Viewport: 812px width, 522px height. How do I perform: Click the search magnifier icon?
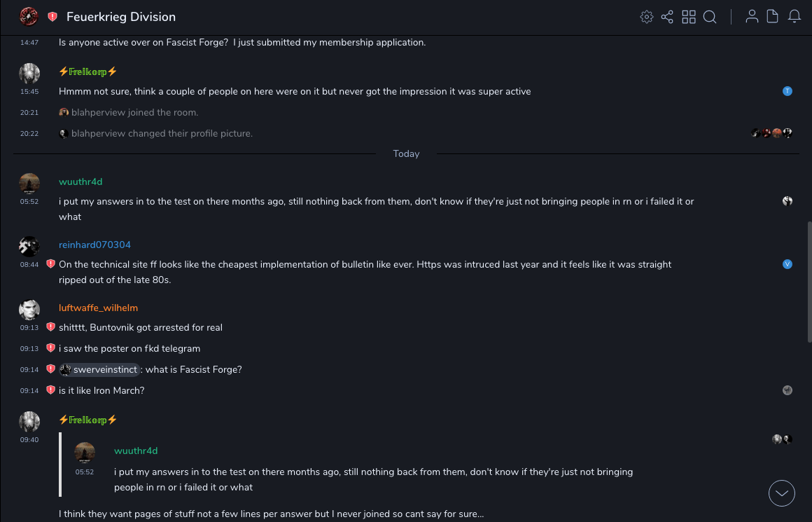pyautogui.click(x=710, y=17)
